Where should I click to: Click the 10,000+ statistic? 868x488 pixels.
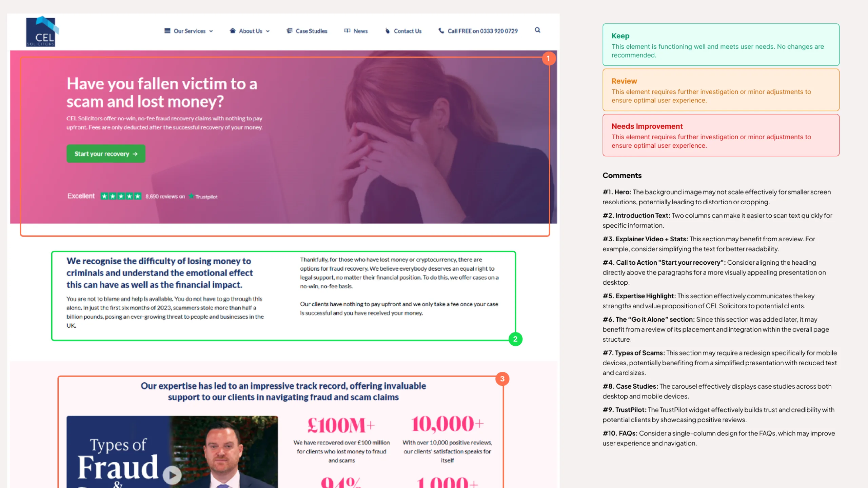coord(447,424)
